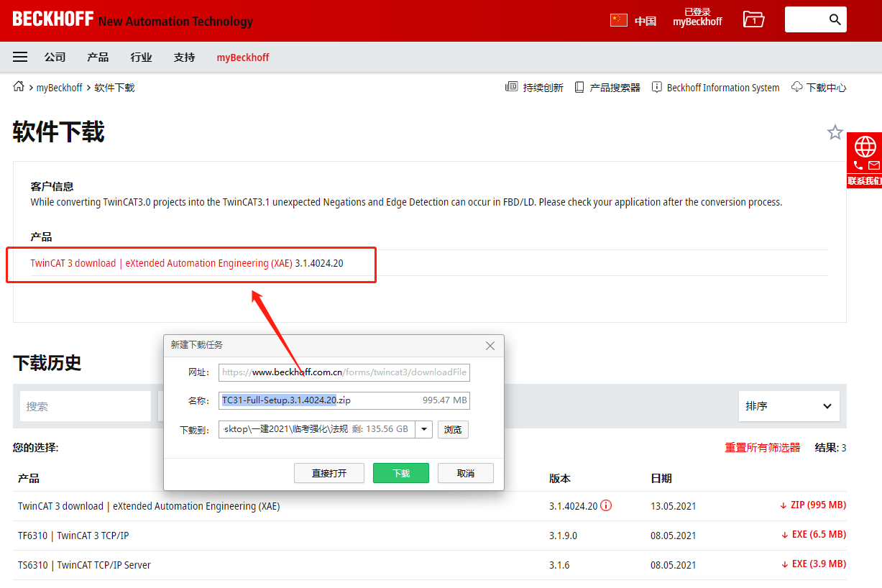The height and width of the screenshot is (588, 882).
Task: Expand the save path dropdown arrow
Action: 424,430
